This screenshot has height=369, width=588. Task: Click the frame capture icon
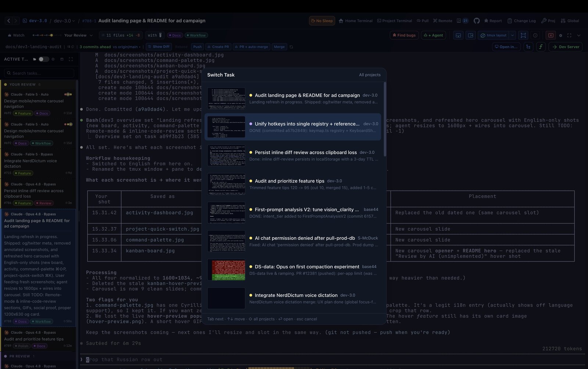pos(523,35)
